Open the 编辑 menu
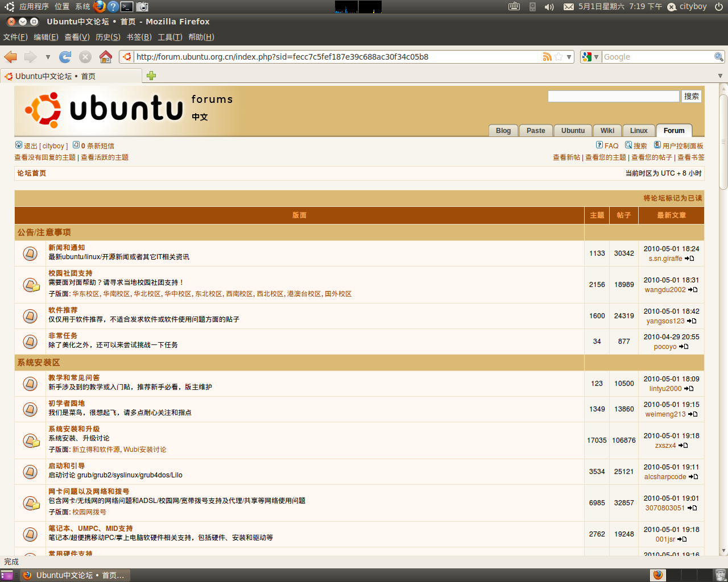This screenshot has height=582, width=728. click(46, 37)
